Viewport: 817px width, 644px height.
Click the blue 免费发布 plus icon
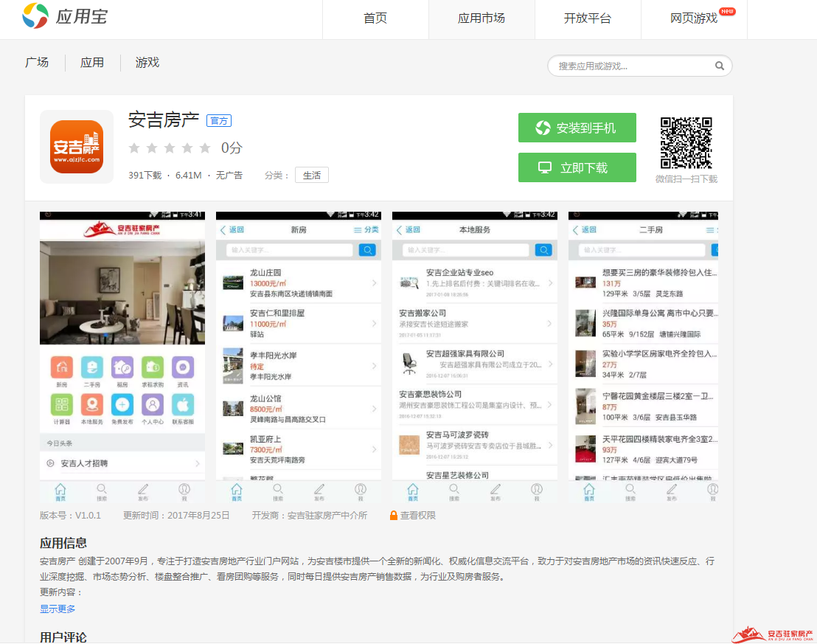click(122, 405)
